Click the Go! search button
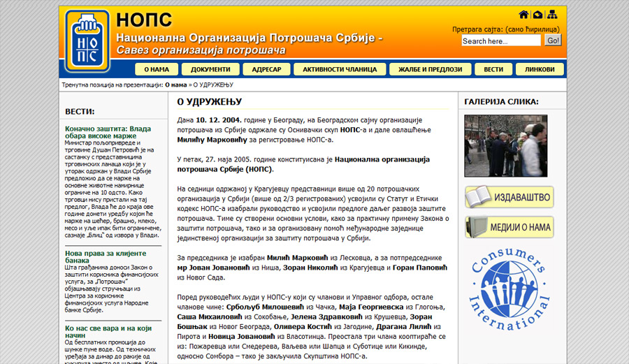The height and width of the screenshot is (364, 629). click(x=553, y=41)
